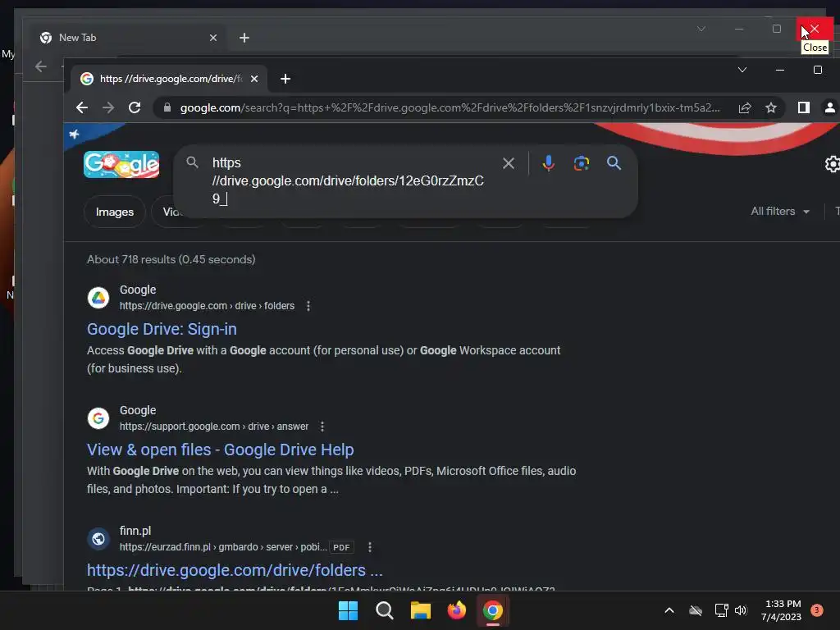Open volume control in system tray
The width and height of the screenshot is (840, 630).
(x=741, y=610)
